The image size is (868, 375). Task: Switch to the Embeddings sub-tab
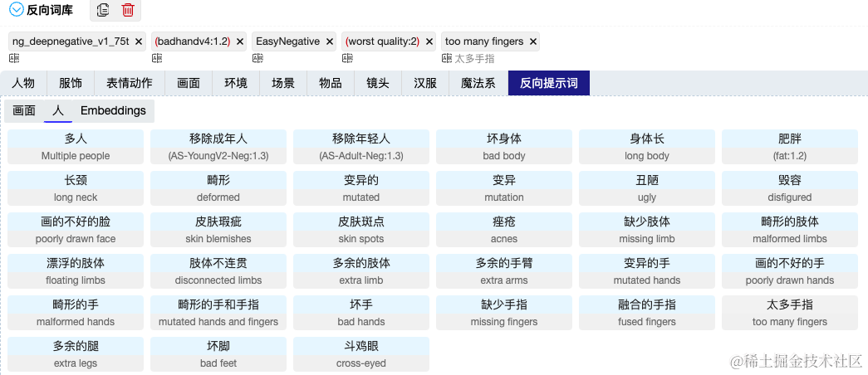114,110
